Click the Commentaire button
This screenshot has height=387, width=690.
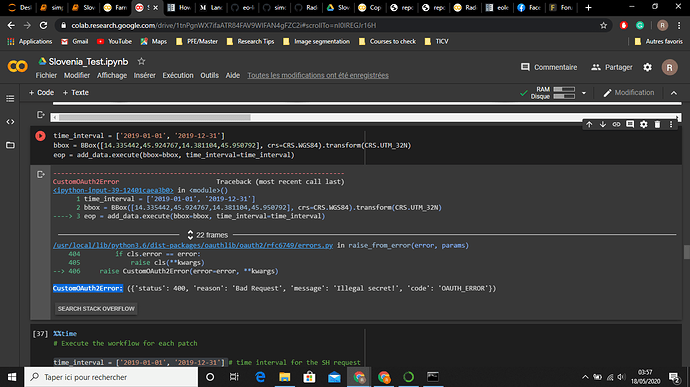click(549, 67)
